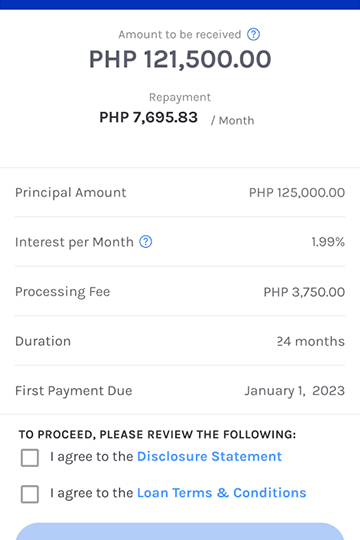Tap the 'To proceed, please review' heading

click(x=157, y=434)
